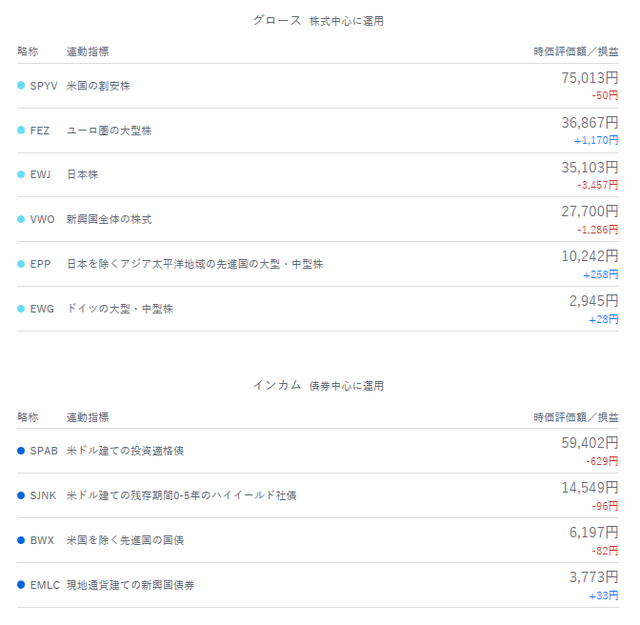Image resolution: width=640 pixels, height=625 pixels.
Task: Select the EMLC ticker
Action: click(x=45, y=585)
